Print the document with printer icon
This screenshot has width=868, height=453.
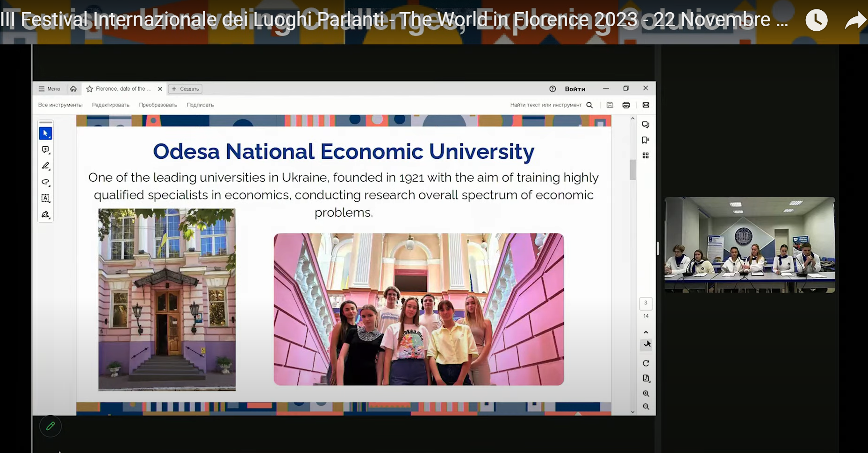click(626, 105)
